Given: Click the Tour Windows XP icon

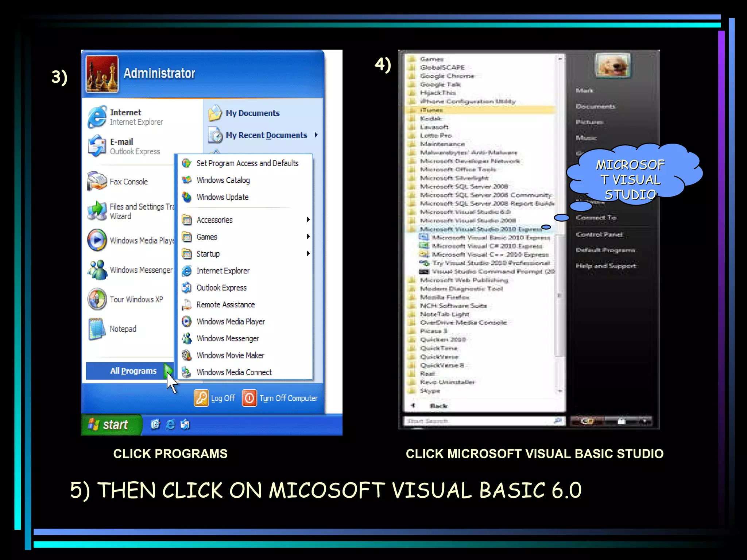Looking at the screenshot, I should coord(97,299).
